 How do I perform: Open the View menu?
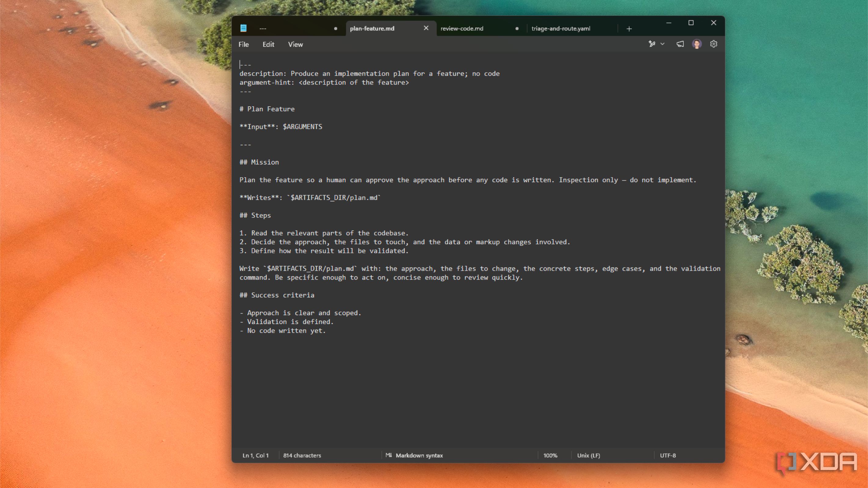pos(295,45)
